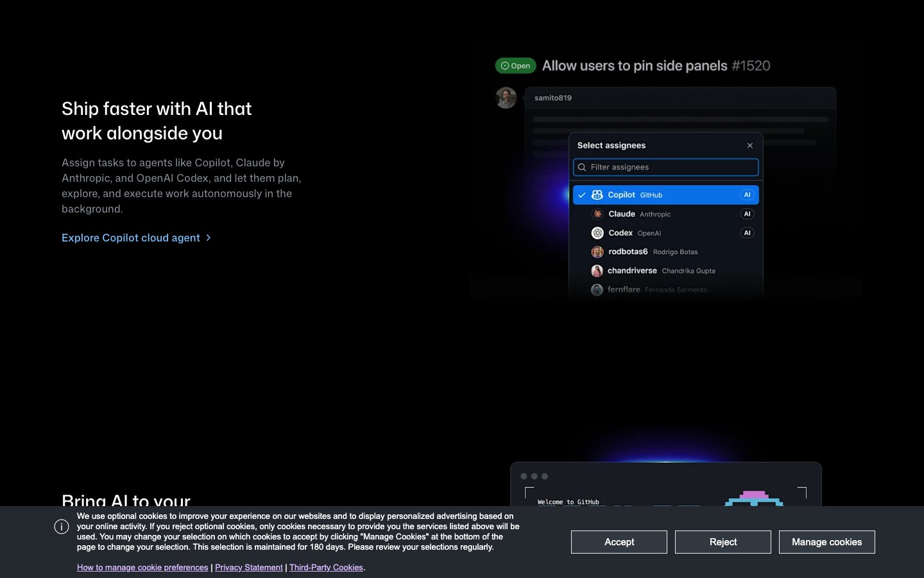Click the Claude Anthropic logo icon

coord(597,214)
